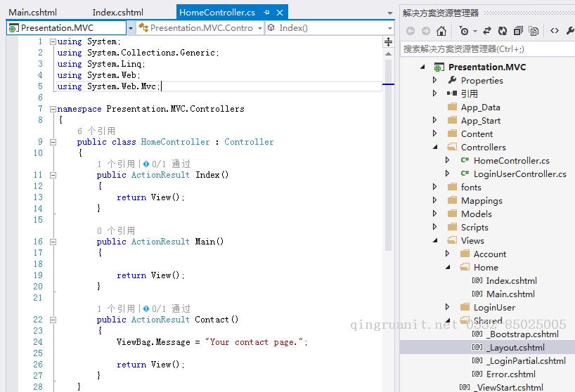Refresh the Solution Explorer tree
Viewport: 575px width, 392px height.
pos(503,31)
